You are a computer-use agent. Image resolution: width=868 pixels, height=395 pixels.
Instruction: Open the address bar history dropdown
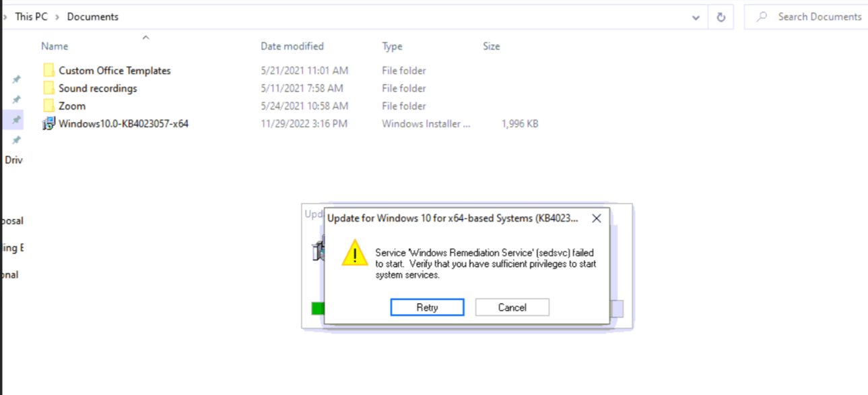[696, 18]
